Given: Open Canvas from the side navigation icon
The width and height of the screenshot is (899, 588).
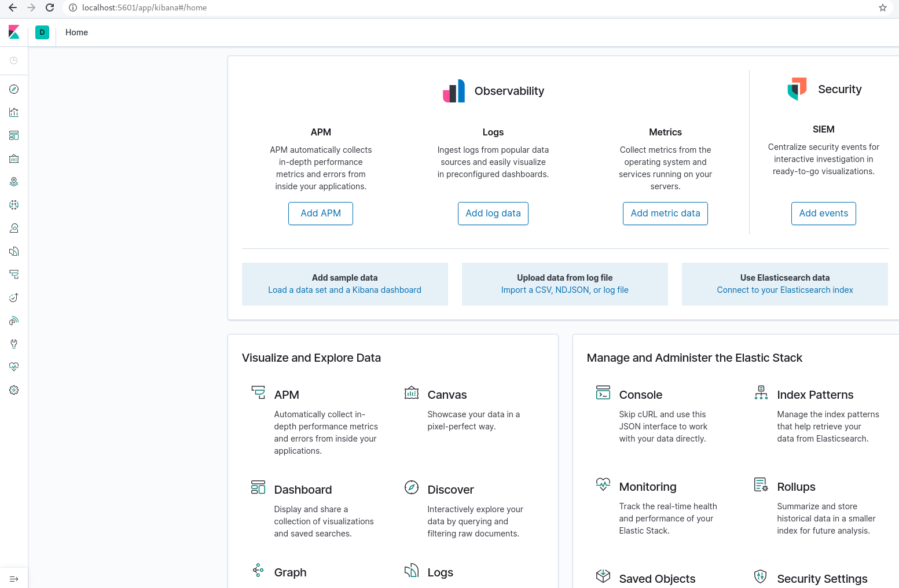Looking at the screenshot, I should 14,159.
